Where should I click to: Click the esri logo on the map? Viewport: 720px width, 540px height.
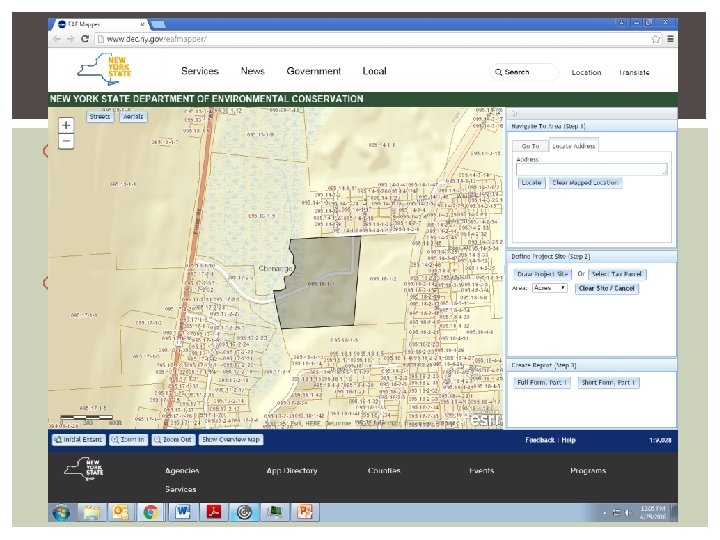pyautogui.click(x=485, y=420)
